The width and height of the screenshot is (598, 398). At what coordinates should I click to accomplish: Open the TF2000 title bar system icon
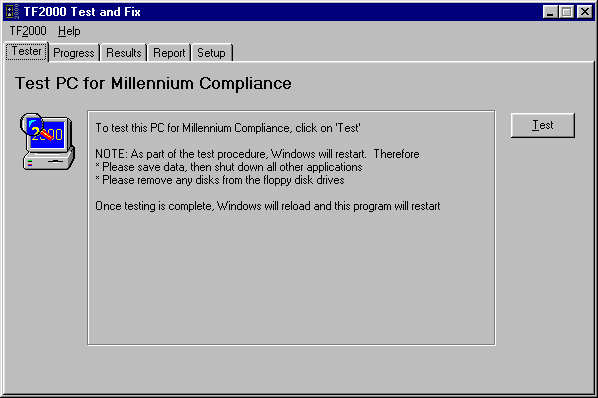(12, 11)
